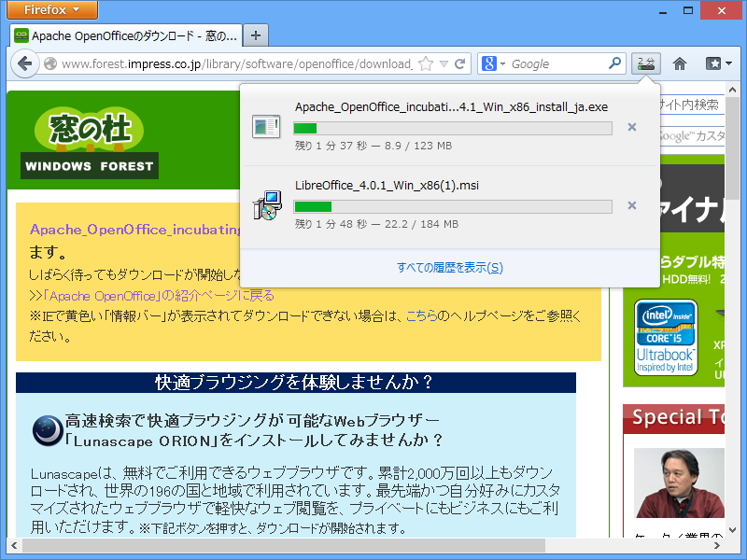Click the Home button in the toolbar

[679, 63]
